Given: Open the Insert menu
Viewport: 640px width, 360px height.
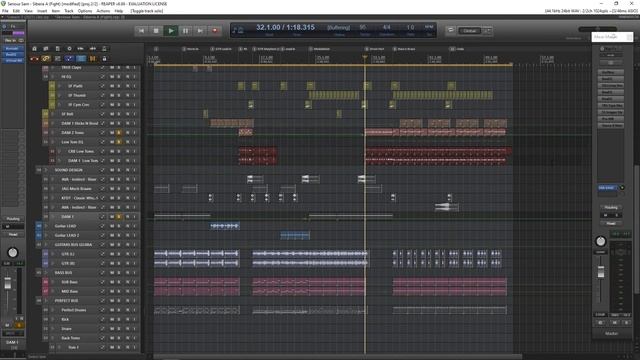Looking at the screenshot, I should coord(42,11).
